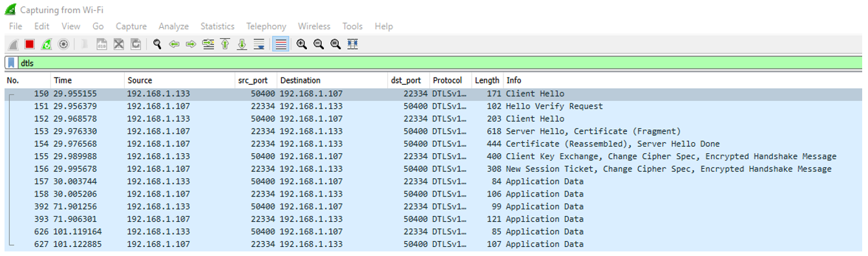868x256 pixels.
Task: Jump to the first packet (up arrow)
Action: 225,44
